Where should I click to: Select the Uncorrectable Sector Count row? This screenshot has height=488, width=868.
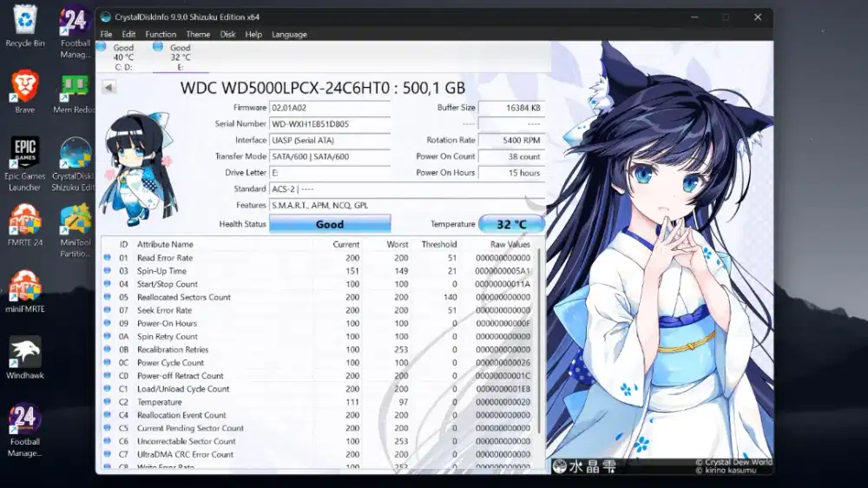(x=319, y=441)
